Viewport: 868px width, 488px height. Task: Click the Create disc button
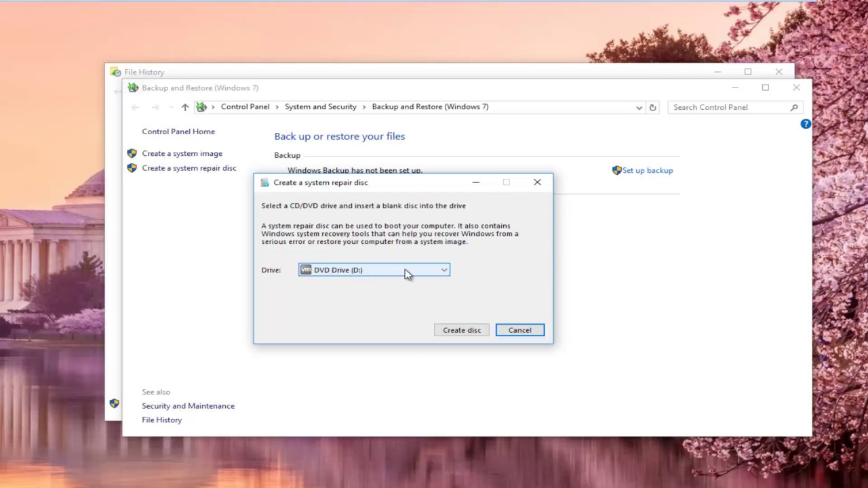[462, 330]
